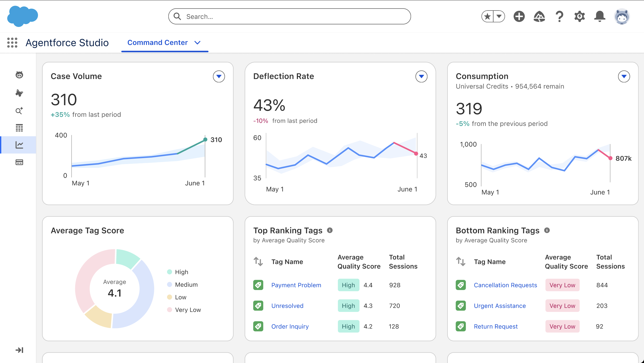Open the Cancellation Requests tag link
Image resolution: width=644 pixels, height=363 pixels.
coord(505,285)
